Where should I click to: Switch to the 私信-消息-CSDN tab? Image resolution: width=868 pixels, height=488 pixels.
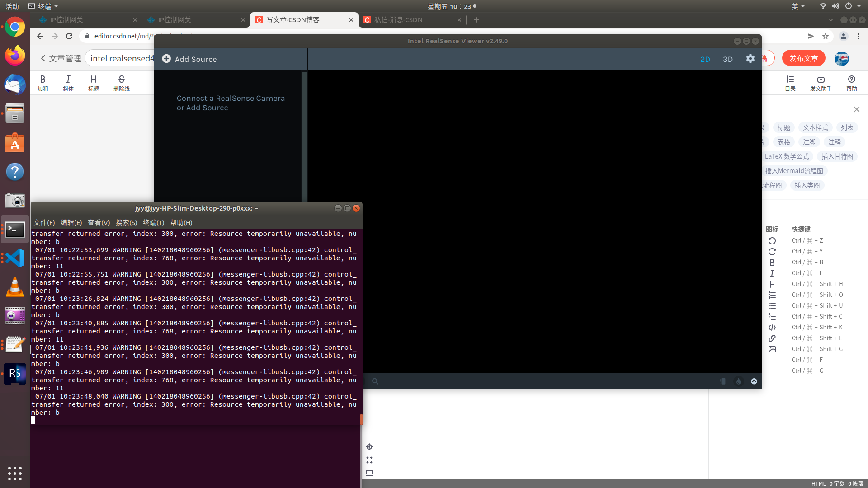click(398, 20)
